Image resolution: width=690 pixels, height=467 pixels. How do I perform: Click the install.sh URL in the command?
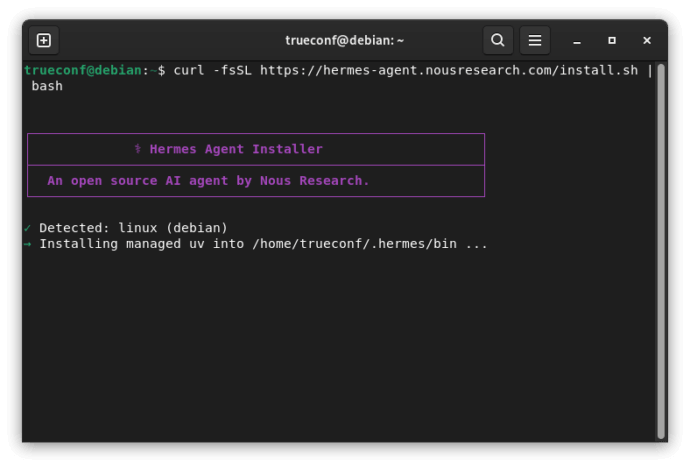[449, 70]
